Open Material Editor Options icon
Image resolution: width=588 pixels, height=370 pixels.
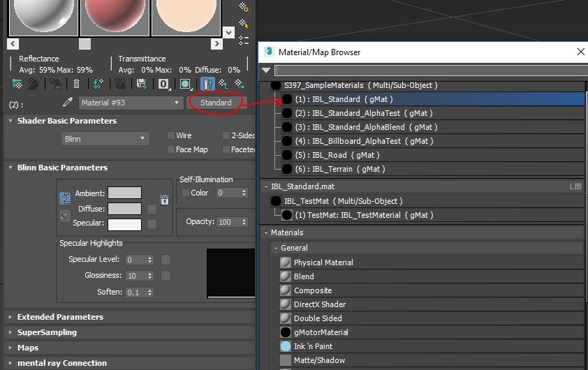tap(244, 6)
